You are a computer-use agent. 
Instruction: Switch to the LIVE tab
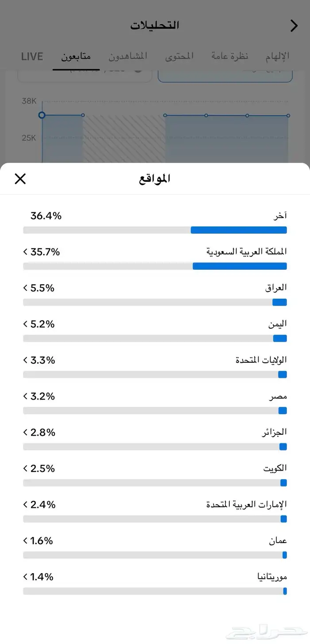[x=31, y=56]
